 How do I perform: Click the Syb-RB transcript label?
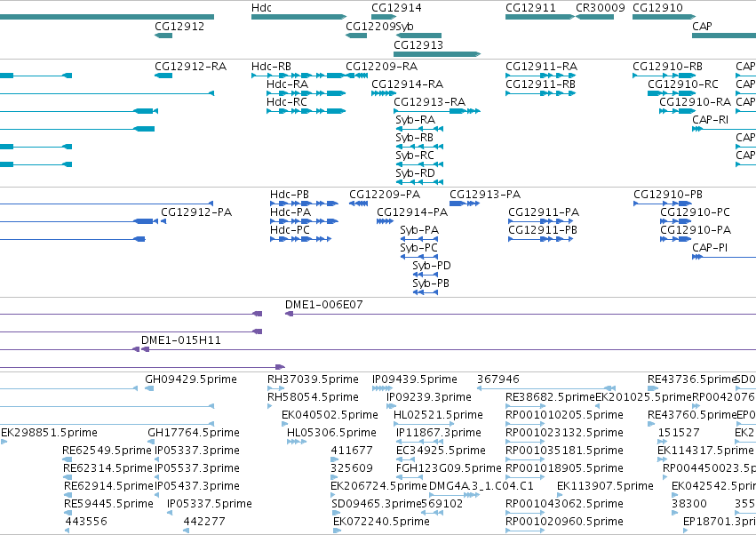414,138
